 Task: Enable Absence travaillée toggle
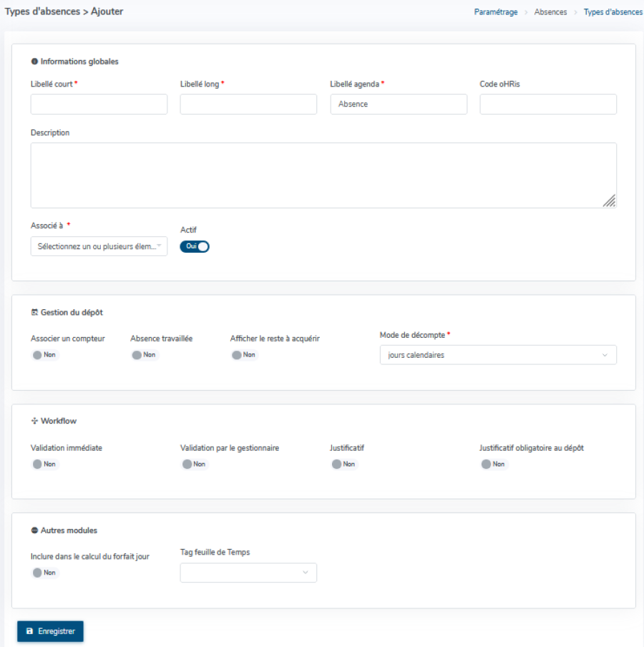coord(145,355)
